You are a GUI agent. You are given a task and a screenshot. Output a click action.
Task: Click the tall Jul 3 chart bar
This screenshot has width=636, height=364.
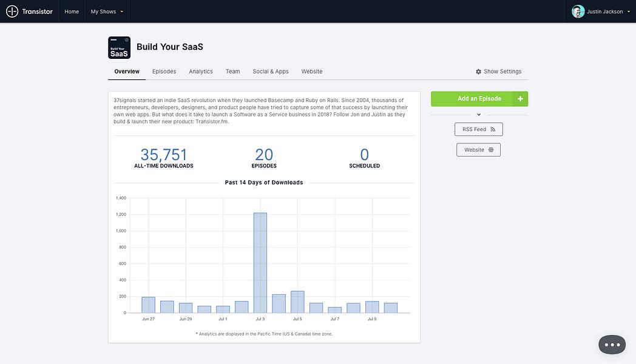260,263
